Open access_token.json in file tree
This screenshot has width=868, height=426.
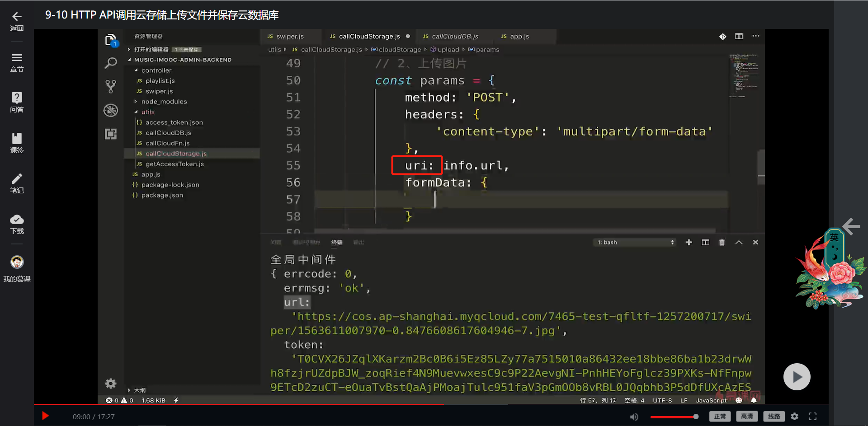tap(174, 122)
